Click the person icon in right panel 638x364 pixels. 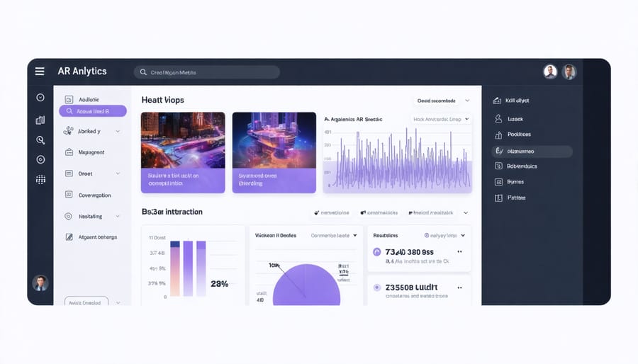[499, 119]
